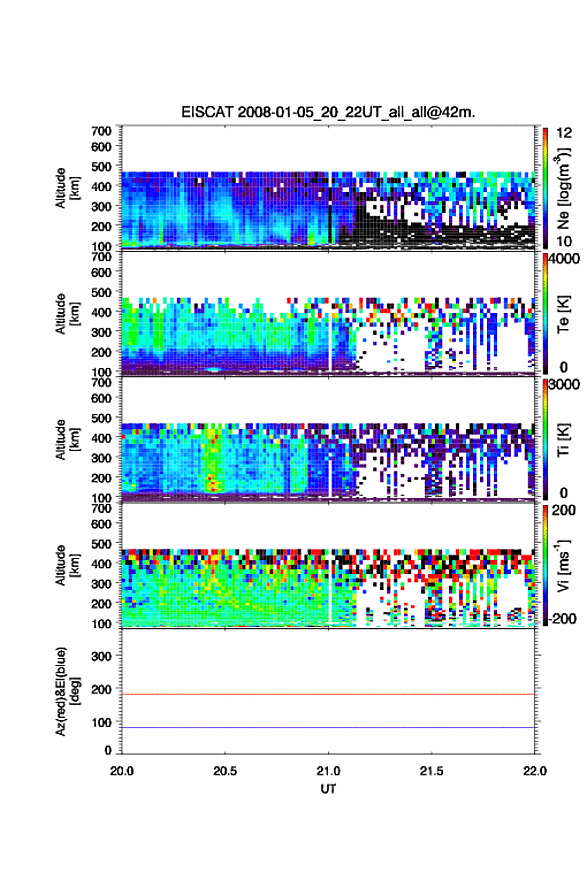Viewport: 587px width, 880px height.
Task: Click the Te [K] colorbar
Action: click(545, 314)
